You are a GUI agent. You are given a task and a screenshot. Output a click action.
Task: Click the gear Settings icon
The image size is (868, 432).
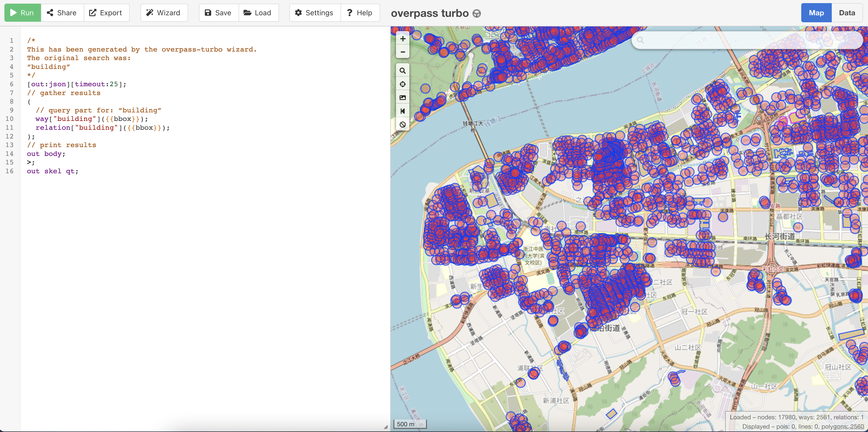[298, 13]
